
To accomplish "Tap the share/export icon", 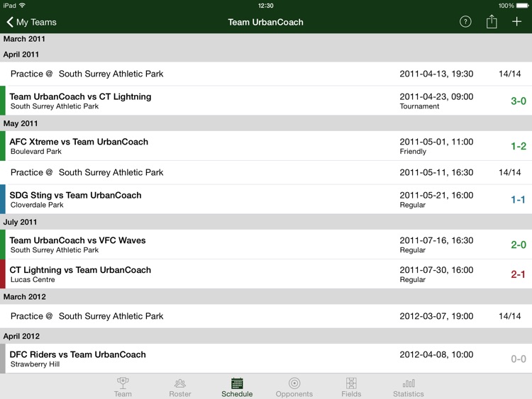I will (x=492, y=22).
